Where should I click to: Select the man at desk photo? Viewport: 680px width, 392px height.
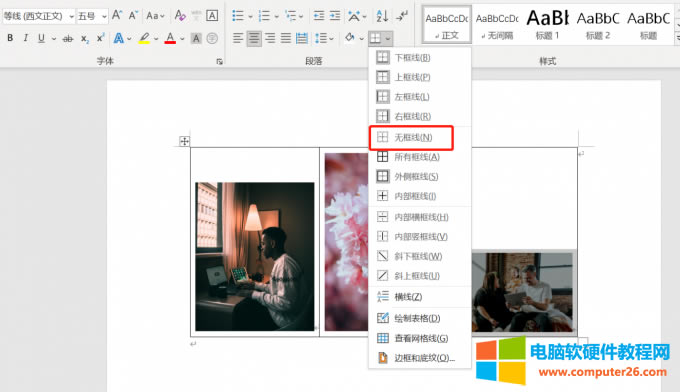(255, 257)
